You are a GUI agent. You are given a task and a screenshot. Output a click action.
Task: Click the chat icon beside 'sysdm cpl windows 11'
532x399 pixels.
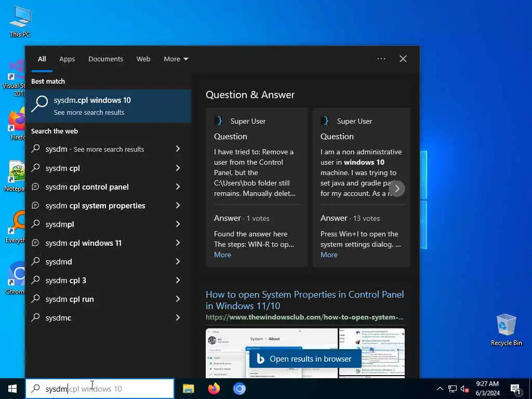[x=36, y=243]
